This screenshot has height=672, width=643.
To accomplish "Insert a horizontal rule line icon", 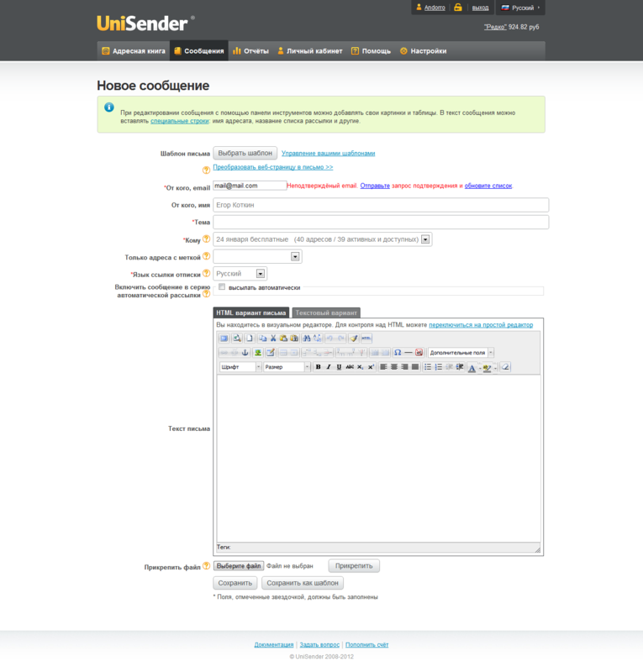I will click(x=408, y=352).
